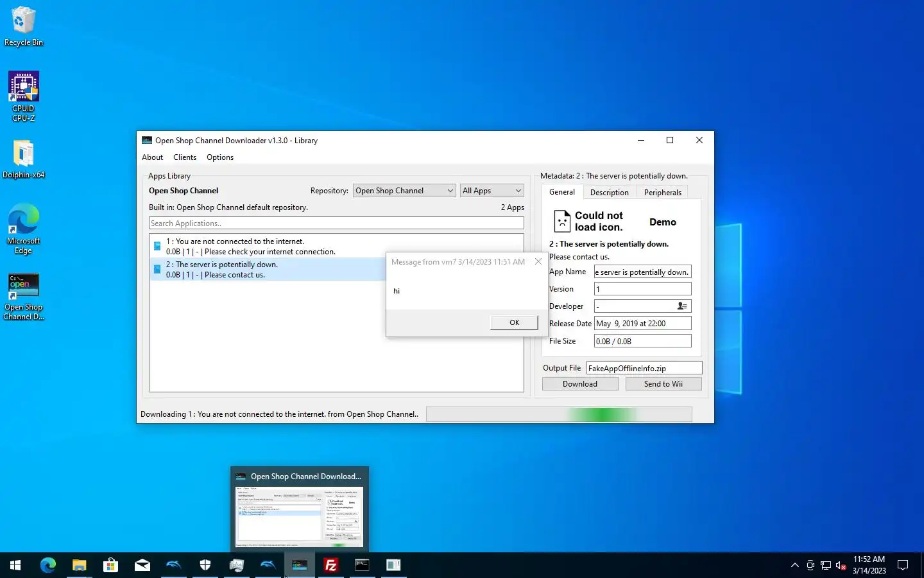
Task: Click the Search Applications field
Action: [336, 223]
